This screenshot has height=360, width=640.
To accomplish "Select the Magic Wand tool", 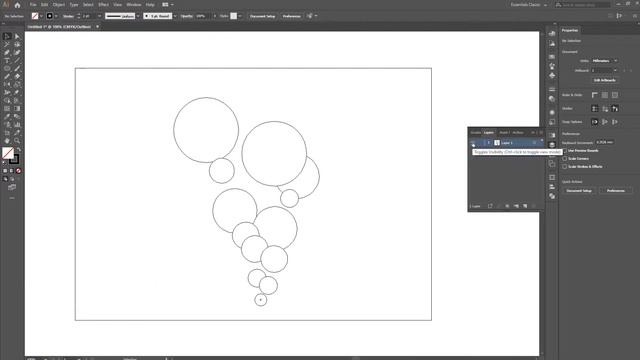I will (7, 44).
